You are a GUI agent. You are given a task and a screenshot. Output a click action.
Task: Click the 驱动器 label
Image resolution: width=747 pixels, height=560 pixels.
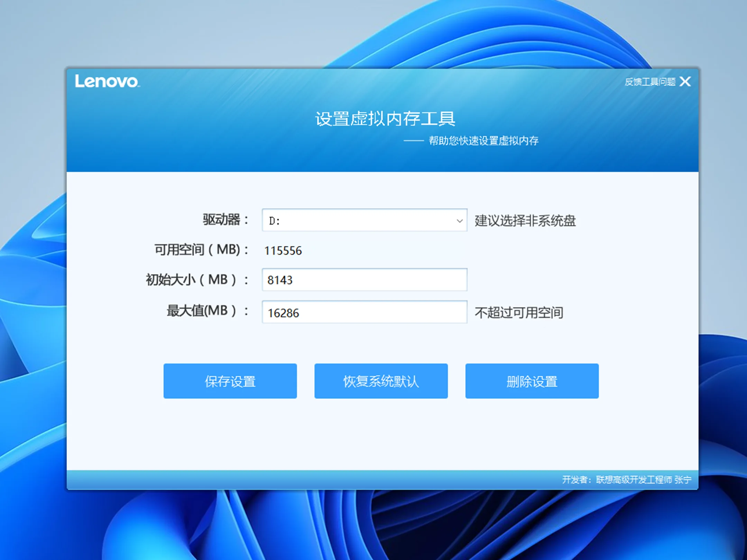point(225,220)
